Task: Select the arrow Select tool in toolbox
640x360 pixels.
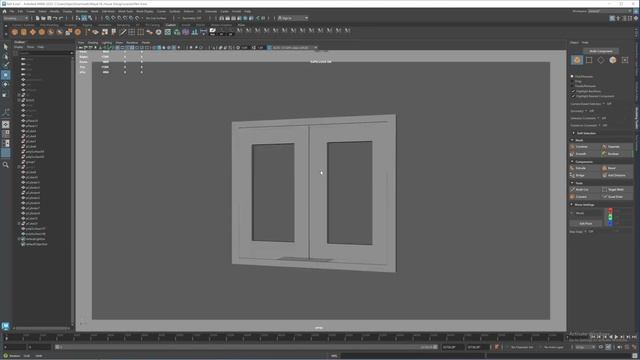Action: 6,47
